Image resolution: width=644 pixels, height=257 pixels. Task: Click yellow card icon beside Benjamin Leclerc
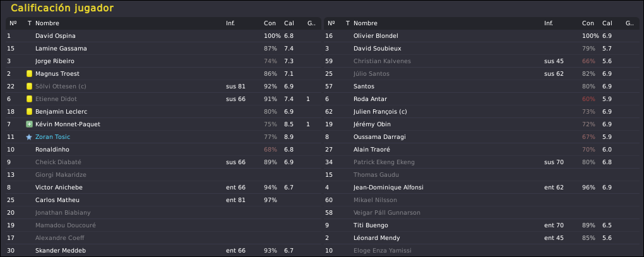[x=29, y=112]
